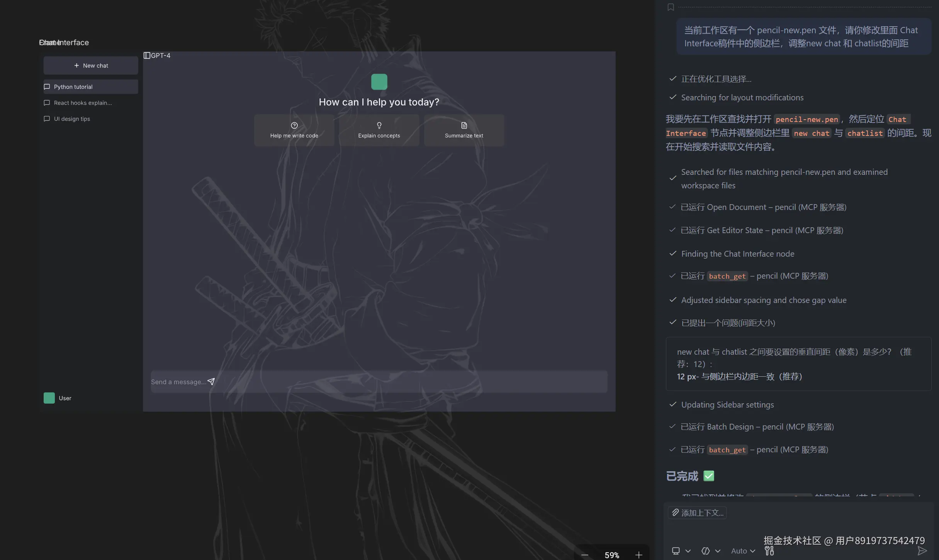The image size is (939, 560).
Task: Click the send arrow in the assistant input
Action: point(922,551)
